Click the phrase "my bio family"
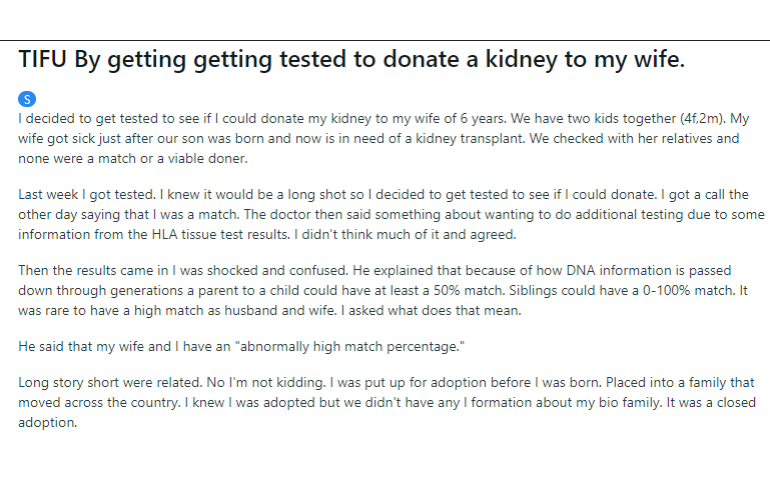The width and height of the screenshot is (770, 480). [616, 402]
